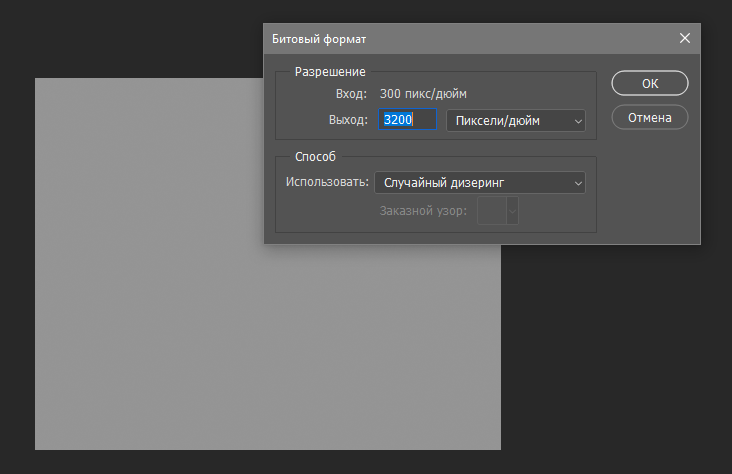The height and width of the screenshot is (474, 732).
Task: Click the Использовать: label
Action: [x=328, y=183]
